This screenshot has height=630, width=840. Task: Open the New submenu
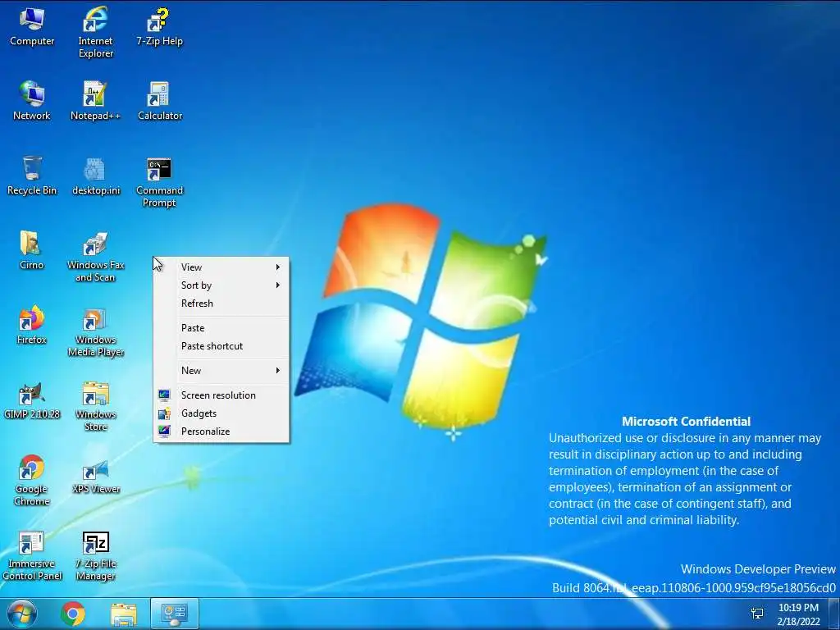tap(221, 371)
